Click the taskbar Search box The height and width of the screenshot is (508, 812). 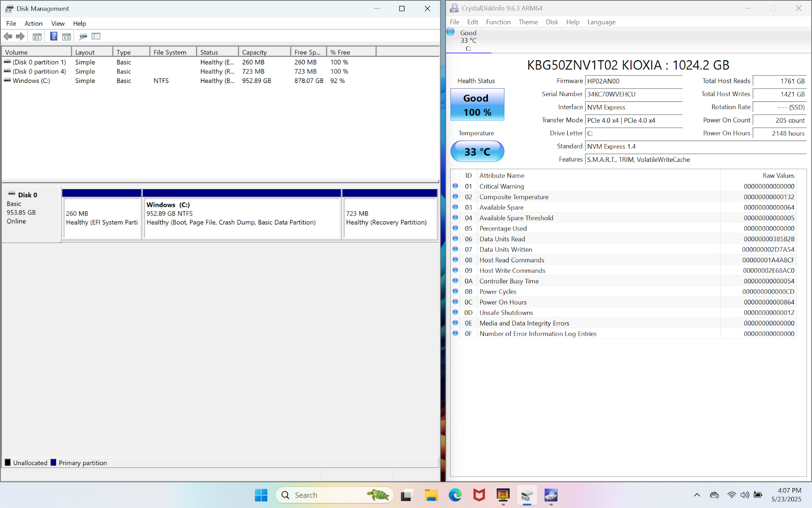(x=334, y=495)
